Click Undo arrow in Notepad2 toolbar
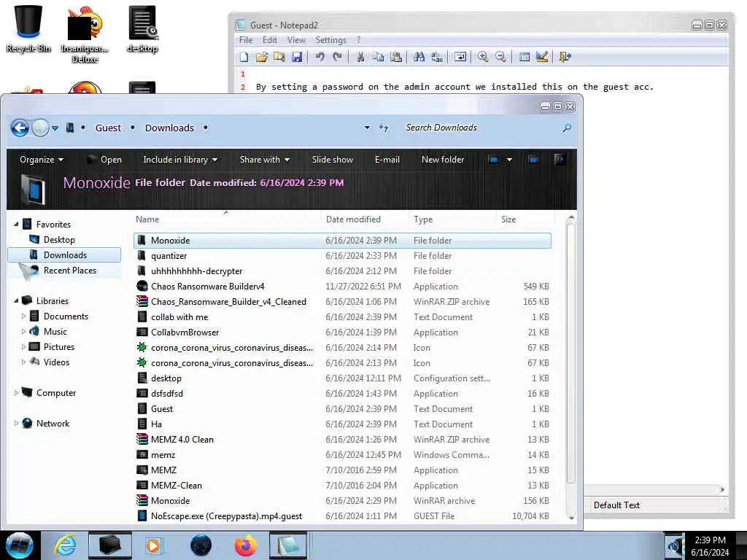Screen dimensions: 747x560 pos(320,57)
